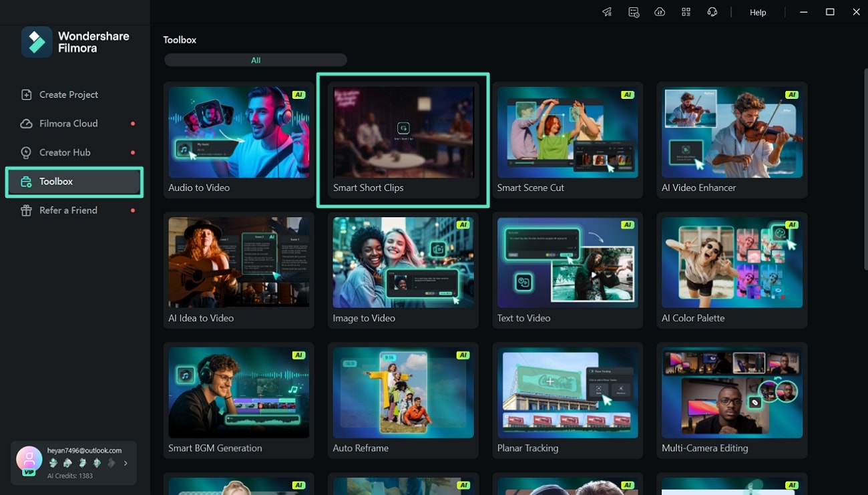Click the Planar Tracking label

point(527,448)
